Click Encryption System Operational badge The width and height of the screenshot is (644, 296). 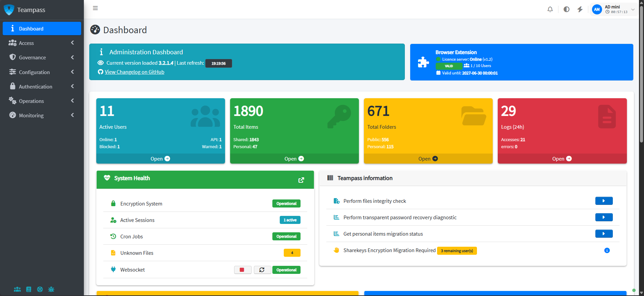[286, 203]
